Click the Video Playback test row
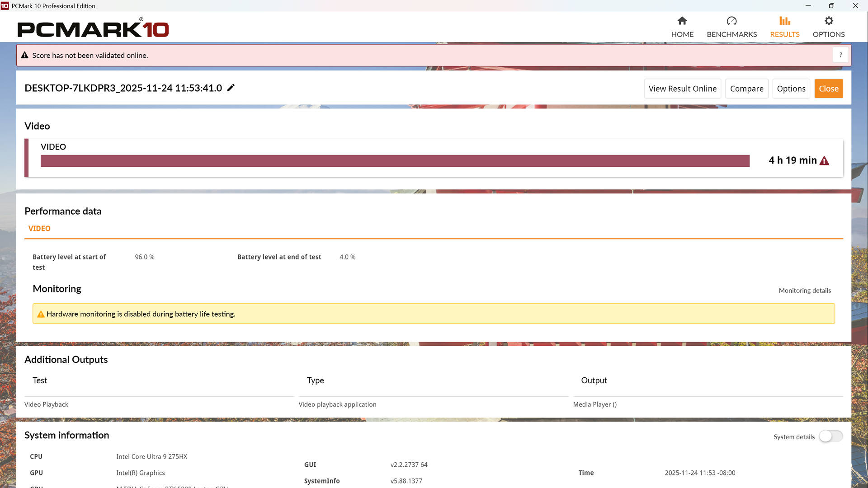 434,404
